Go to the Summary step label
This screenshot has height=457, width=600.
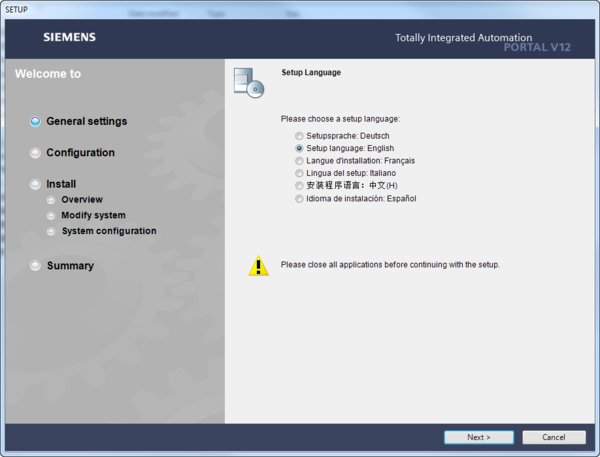tap(70, 266)
